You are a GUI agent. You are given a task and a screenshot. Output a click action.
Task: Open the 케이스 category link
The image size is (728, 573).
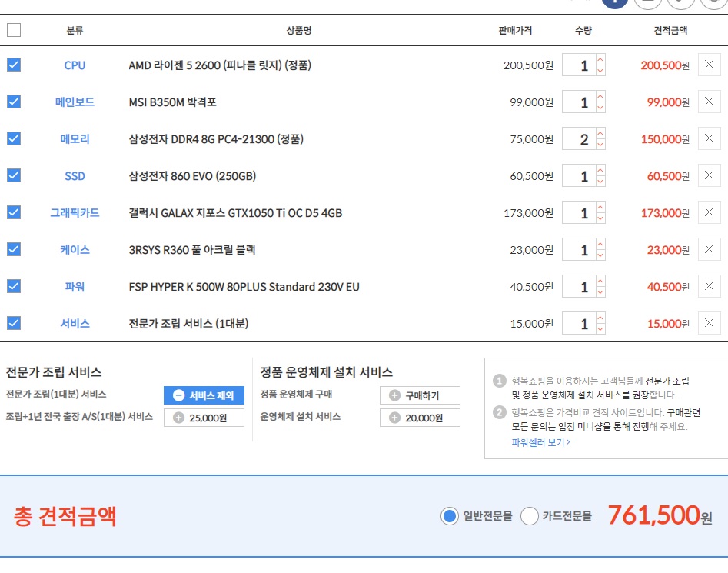tap(75, 249)
